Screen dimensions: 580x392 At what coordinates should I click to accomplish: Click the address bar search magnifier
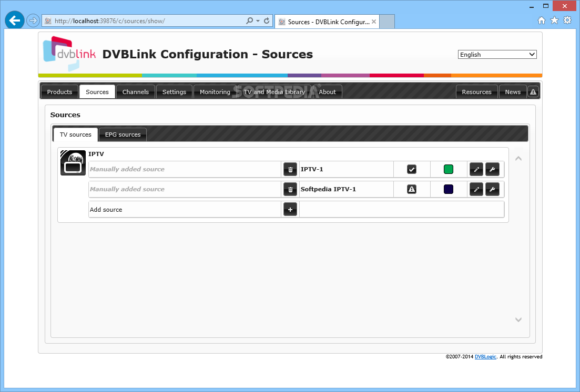[250, 20]
